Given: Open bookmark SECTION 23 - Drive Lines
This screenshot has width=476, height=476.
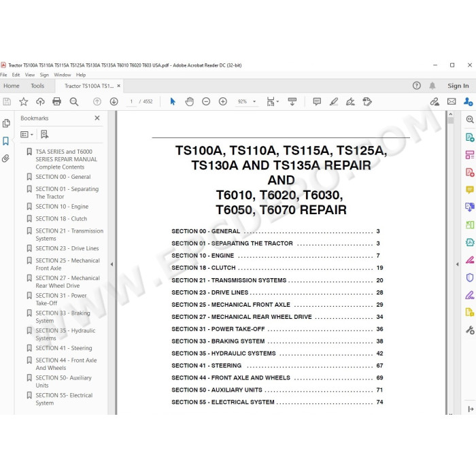Looking at the screenshot, I should [67, 248].
